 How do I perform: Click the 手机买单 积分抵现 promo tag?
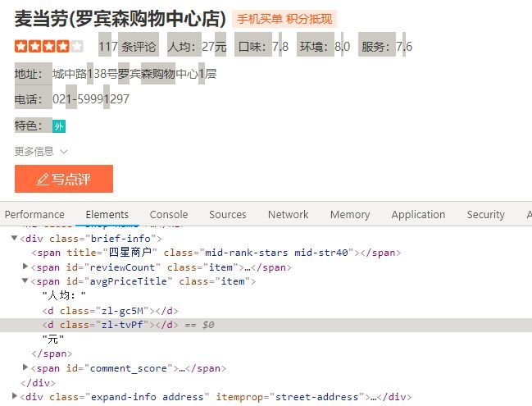pos(284,19)
